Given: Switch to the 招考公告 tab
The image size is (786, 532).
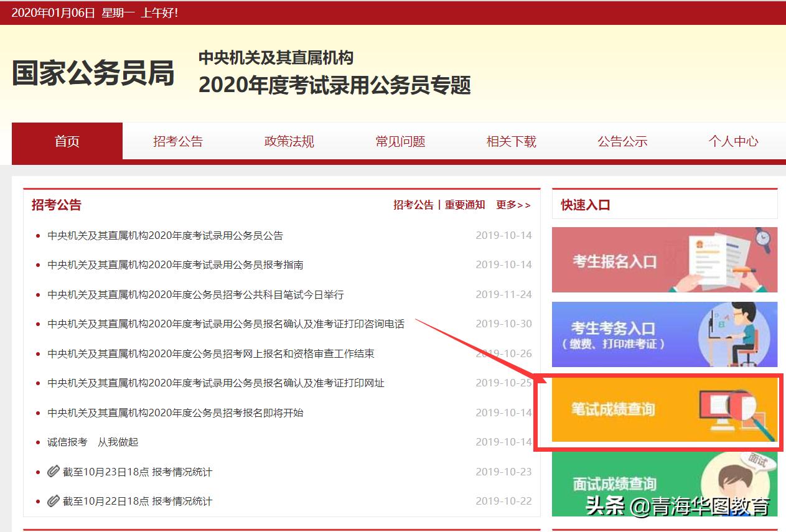Looking at the screenshot, I should tap(177, 142).
